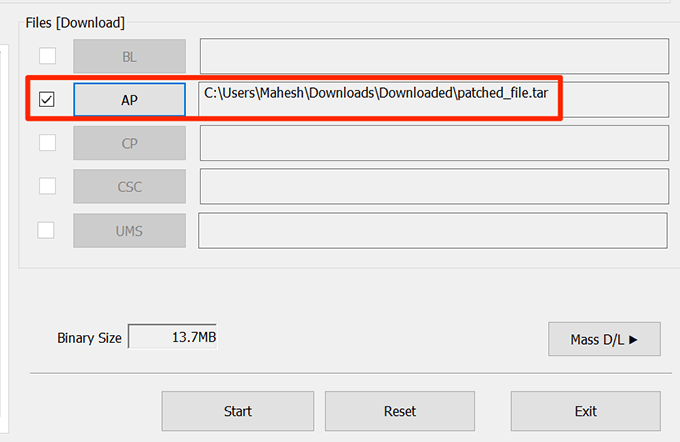Click the BL file browse button
This screenshot has width=680, height=442.
pos(129,56)
